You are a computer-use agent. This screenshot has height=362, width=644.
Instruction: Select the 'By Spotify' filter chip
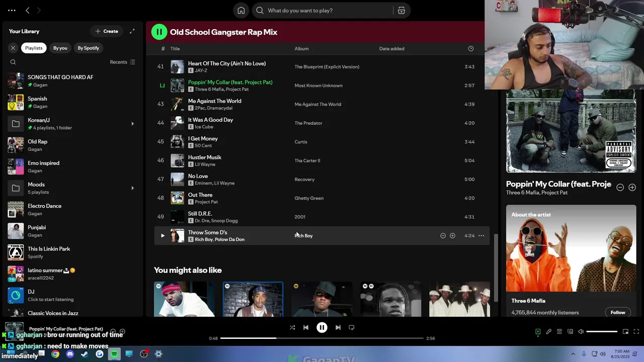(x=89, y=48)
